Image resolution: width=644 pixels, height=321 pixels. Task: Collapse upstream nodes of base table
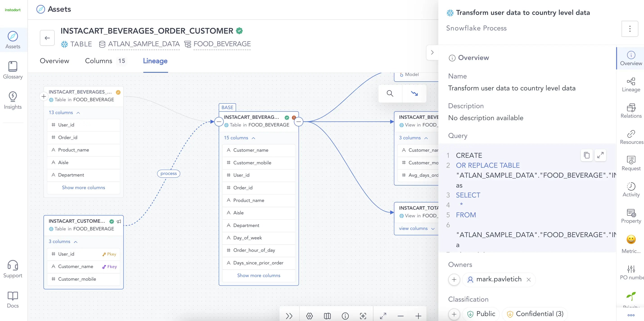pos(219,122)
